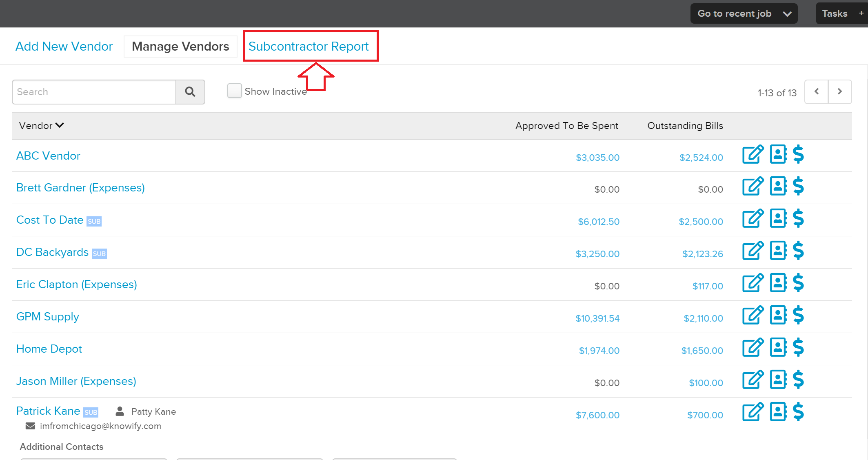The width and height of the screenshot is (868, 460).
Task: Click the $6,012.50 approved amount
Action: (x=599, y=222)
